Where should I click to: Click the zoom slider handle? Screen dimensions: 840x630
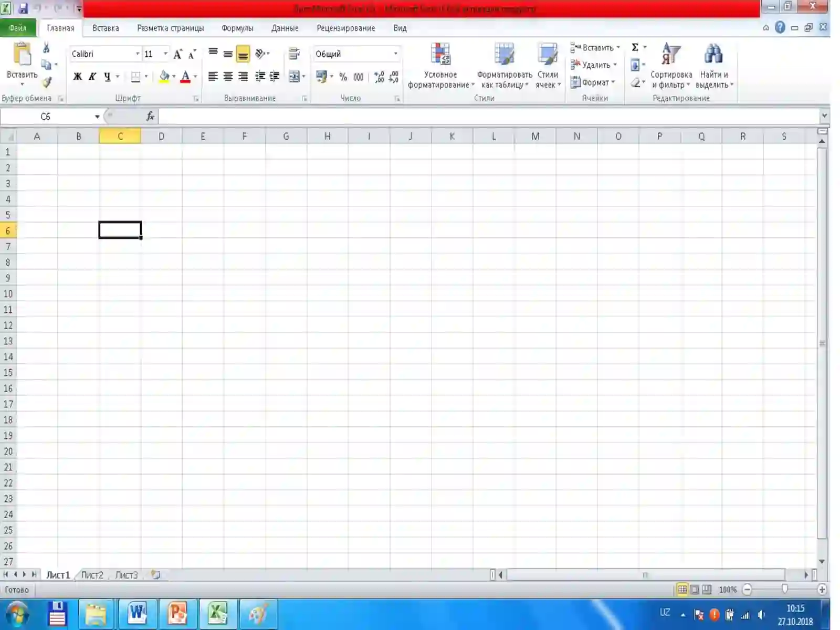tap(785, 590)
